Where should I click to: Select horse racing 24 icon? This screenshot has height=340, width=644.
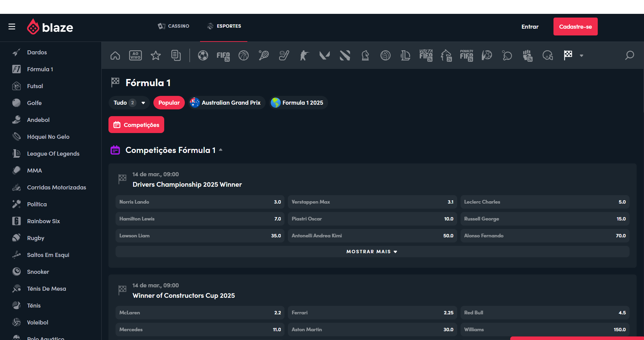[446, 55]
